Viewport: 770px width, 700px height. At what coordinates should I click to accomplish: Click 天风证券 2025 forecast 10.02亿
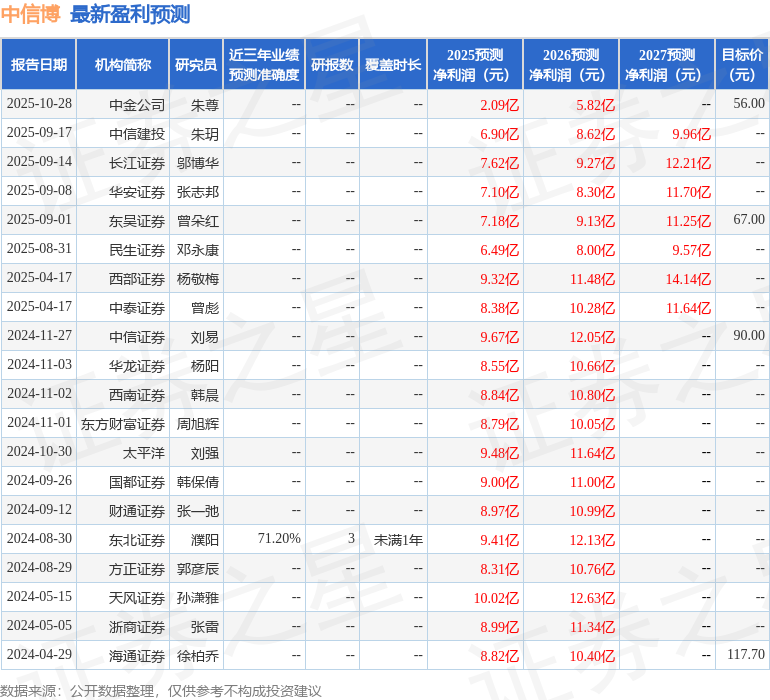[x=496, y=598]
